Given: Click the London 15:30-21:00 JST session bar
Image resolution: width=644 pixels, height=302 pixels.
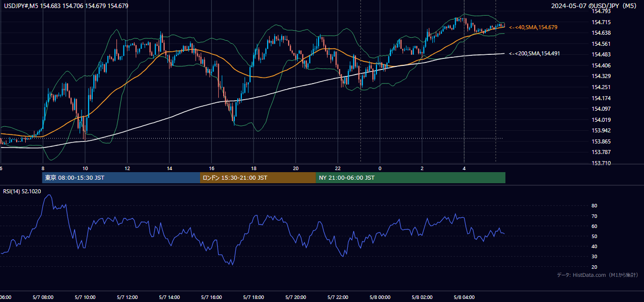Looking at the screenshot, I should tap(258, 178).
